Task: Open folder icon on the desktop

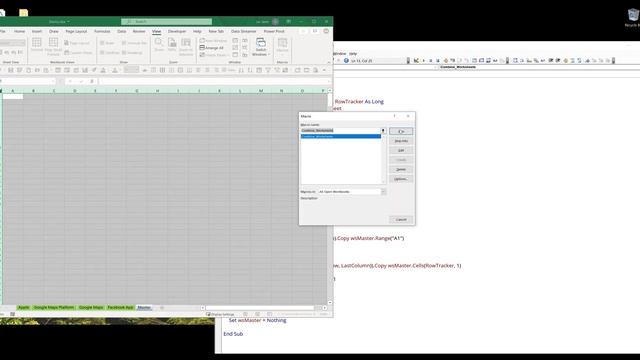Action: click(24, 13)
